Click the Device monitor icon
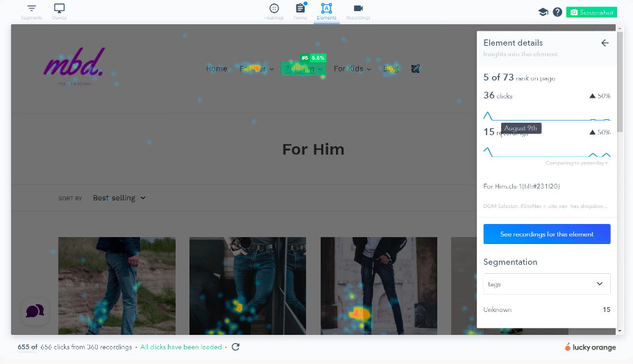The image size is (633, 364). tap(59, 8)
